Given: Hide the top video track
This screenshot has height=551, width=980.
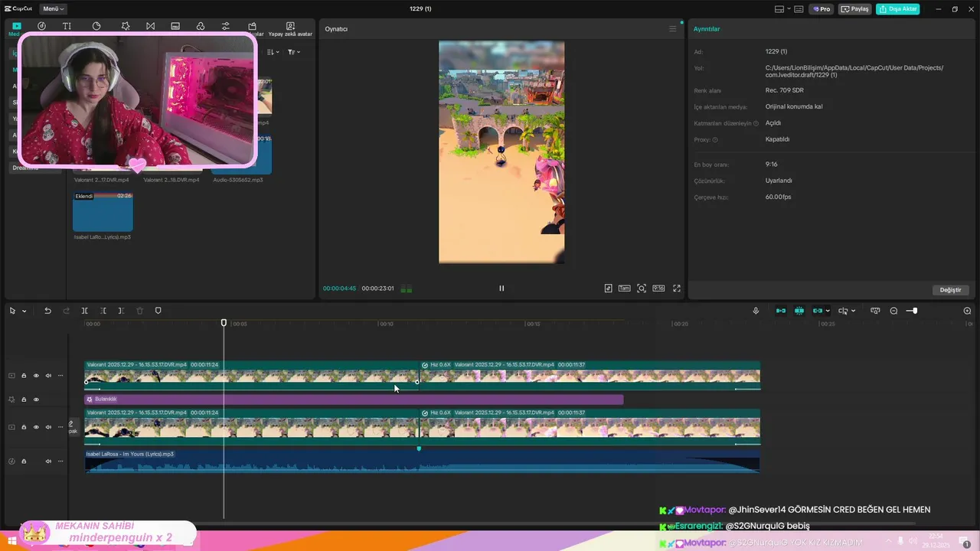Looking at the screenshot, I should pos(36,376).
